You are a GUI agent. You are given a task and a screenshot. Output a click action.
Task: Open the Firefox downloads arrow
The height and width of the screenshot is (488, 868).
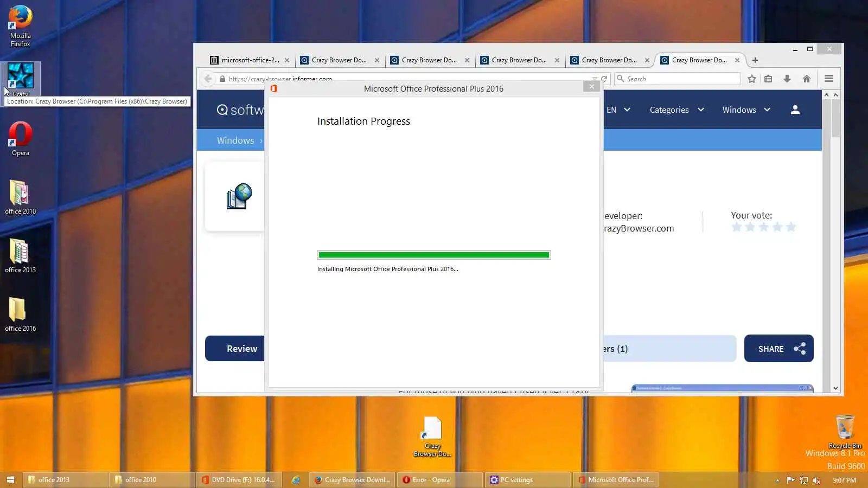click(787, 79)
